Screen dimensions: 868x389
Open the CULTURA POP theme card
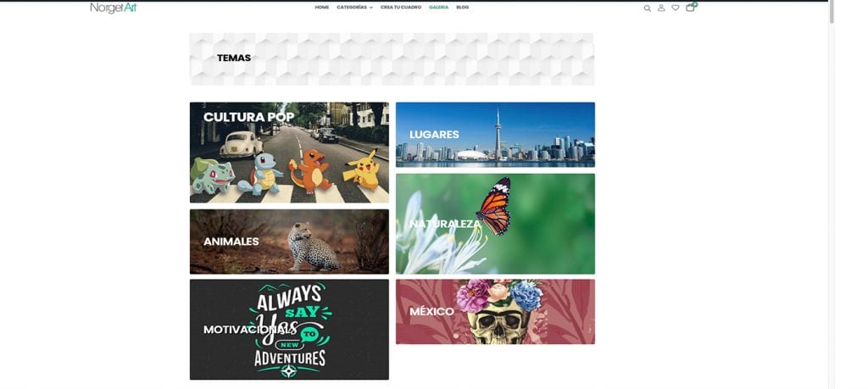[289, 153]
